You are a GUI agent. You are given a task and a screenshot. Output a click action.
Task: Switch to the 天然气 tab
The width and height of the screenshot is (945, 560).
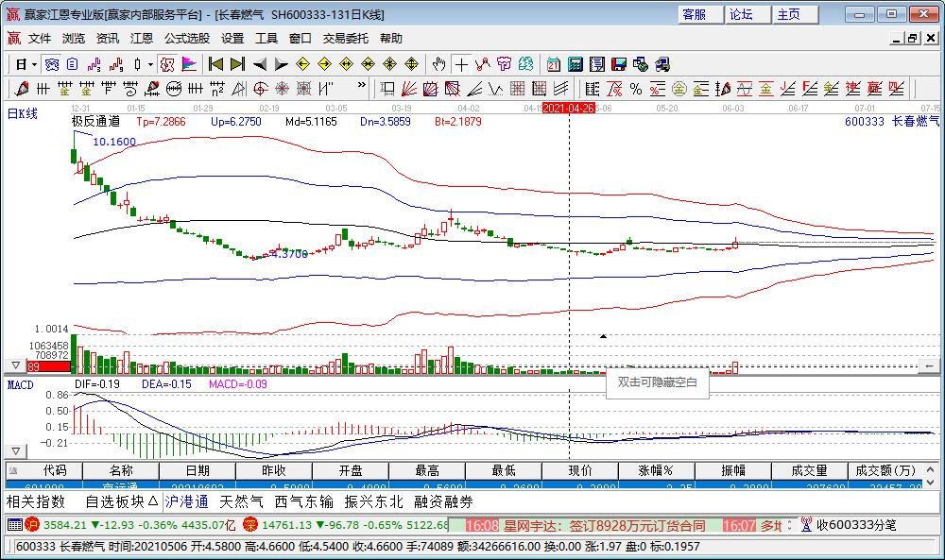click(x=241, y=501)
